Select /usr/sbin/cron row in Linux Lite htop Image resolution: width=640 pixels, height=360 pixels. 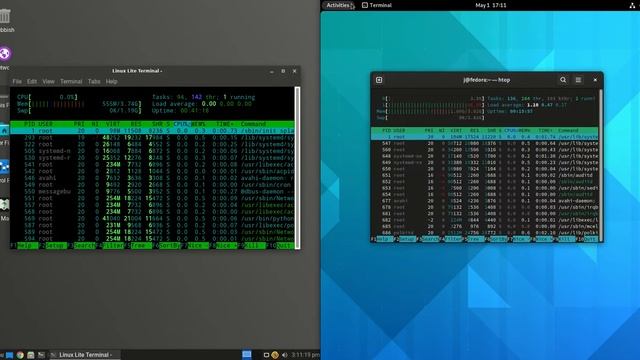[x=152, y=185]
